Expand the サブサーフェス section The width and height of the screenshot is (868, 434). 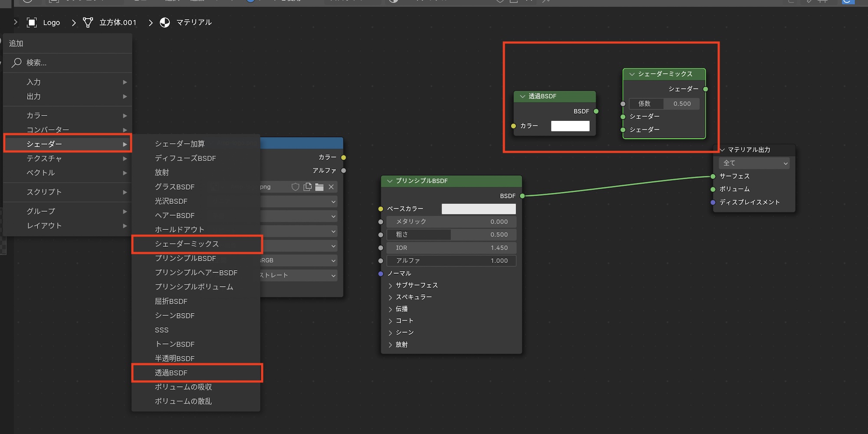click(390, 286)
